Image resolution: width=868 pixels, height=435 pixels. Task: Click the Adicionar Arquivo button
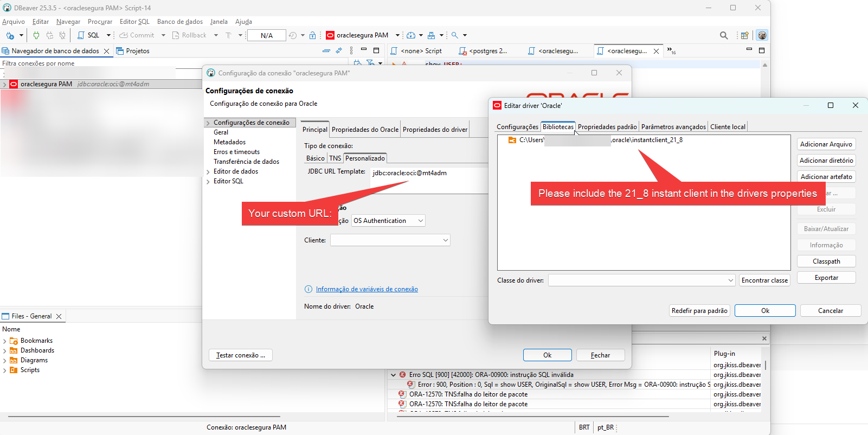pyautogui.click(x=826, y=144)
